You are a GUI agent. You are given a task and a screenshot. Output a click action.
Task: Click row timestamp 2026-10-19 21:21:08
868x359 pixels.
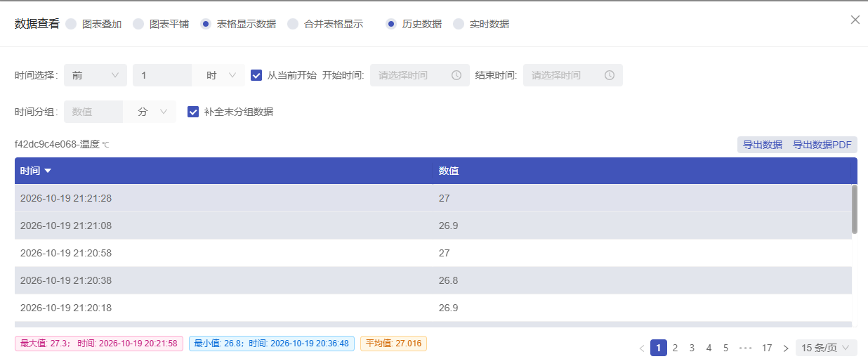pyautogui.click(x=66, y=226)
